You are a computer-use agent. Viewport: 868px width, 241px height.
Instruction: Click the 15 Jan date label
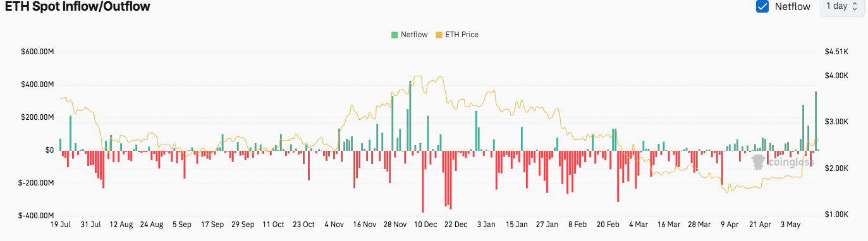517,224
